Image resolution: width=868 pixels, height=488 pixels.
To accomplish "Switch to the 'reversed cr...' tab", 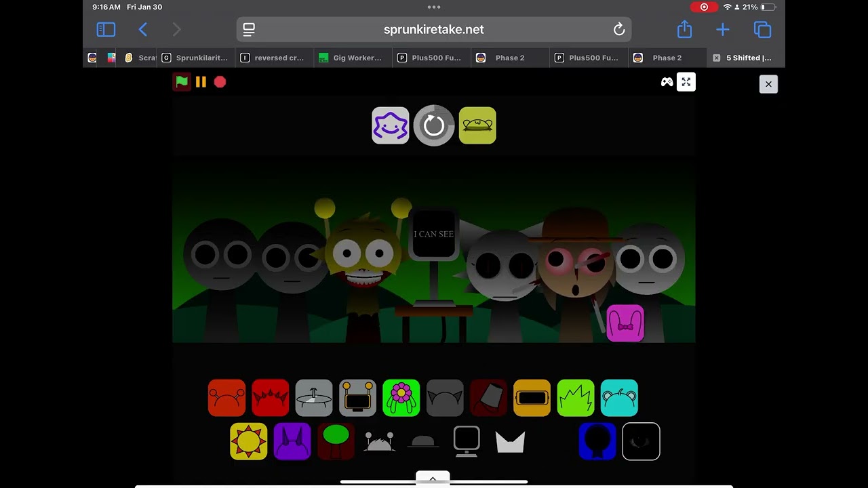I will (275, 58).
